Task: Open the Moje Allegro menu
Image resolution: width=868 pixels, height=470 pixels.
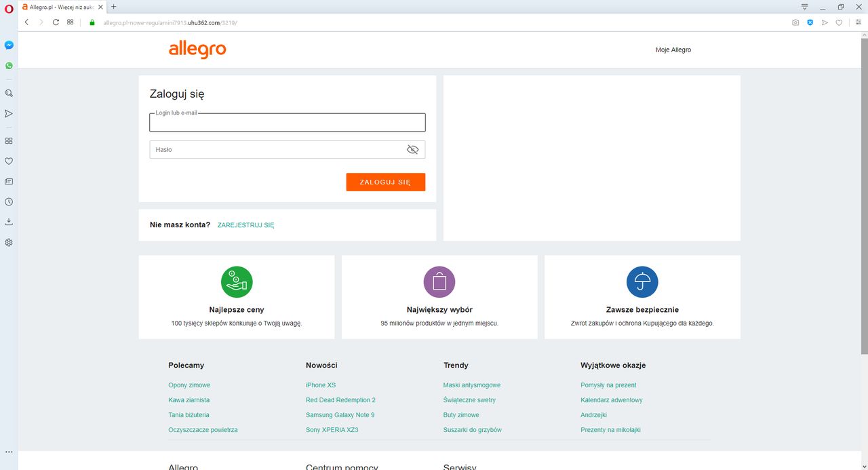Action: pyautogui.click(x=673, y=50)
